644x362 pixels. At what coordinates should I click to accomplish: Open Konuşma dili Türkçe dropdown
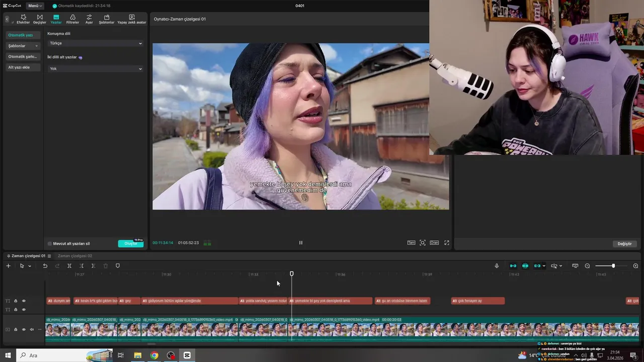tap(96, 43)
